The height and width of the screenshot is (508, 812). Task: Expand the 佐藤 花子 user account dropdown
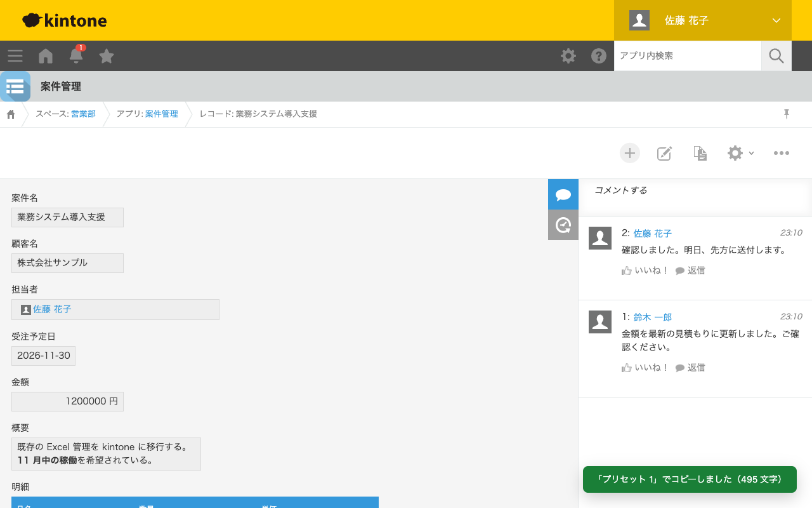(703, 20)
